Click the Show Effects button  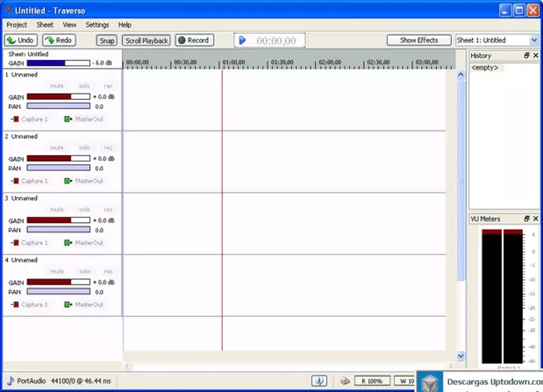click(x=419, y=40)
